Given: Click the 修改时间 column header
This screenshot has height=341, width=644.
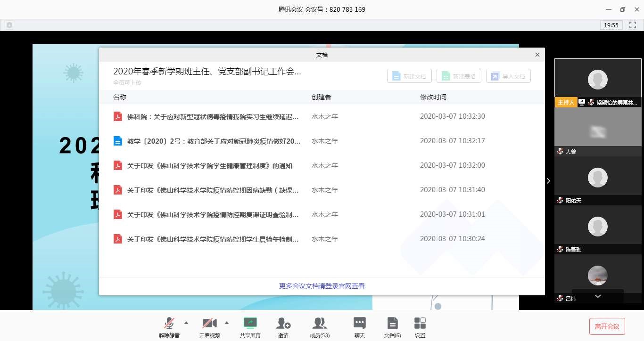Looking at the screenshot, I should click(x=433, y=97).
